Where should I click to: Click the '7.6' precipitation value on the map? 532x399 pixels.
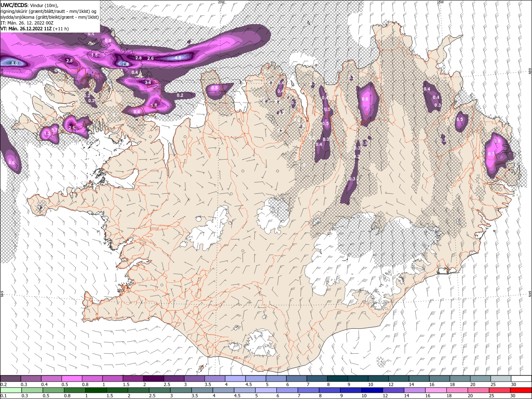coord(125,64)
